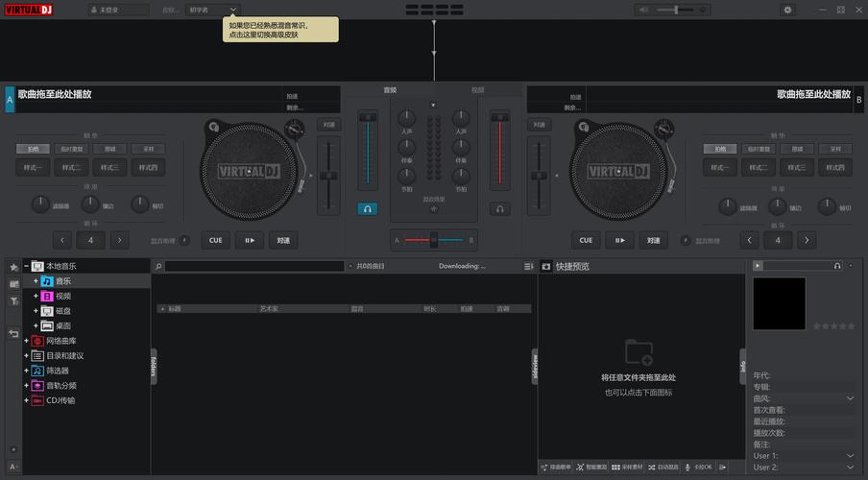The height and width of the screenshot is (480, 868).
Task: Click deck B 伴奏 instrument knob
Action: pyautogui.click(x=461, y=147)
